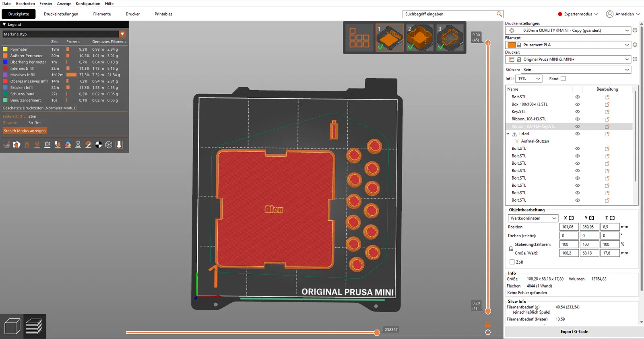Open the Bearbeiten menu
Viewport: 644px width, 339px height.
point(25,4)
